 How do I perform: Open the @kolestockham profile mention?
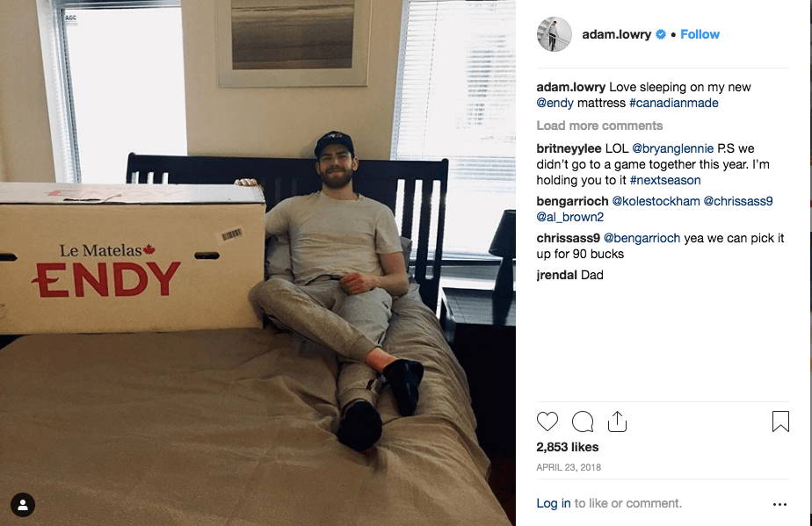[656, 201]
